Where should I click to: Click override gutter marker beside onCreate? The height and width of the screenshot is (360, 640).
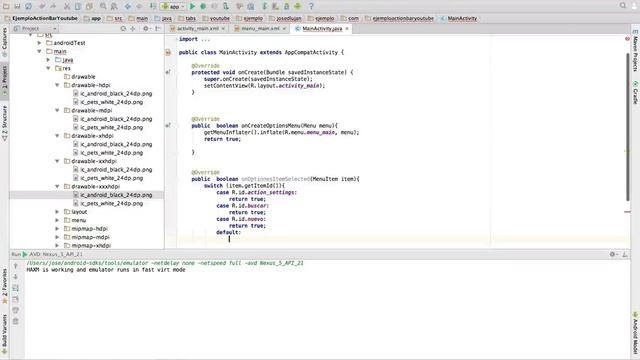(x=168, y=72)
